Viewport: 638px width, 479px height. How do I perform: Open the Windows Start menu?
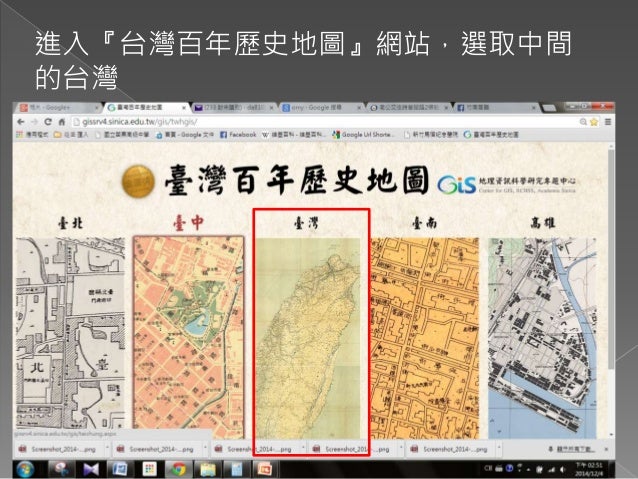(25, 470)
